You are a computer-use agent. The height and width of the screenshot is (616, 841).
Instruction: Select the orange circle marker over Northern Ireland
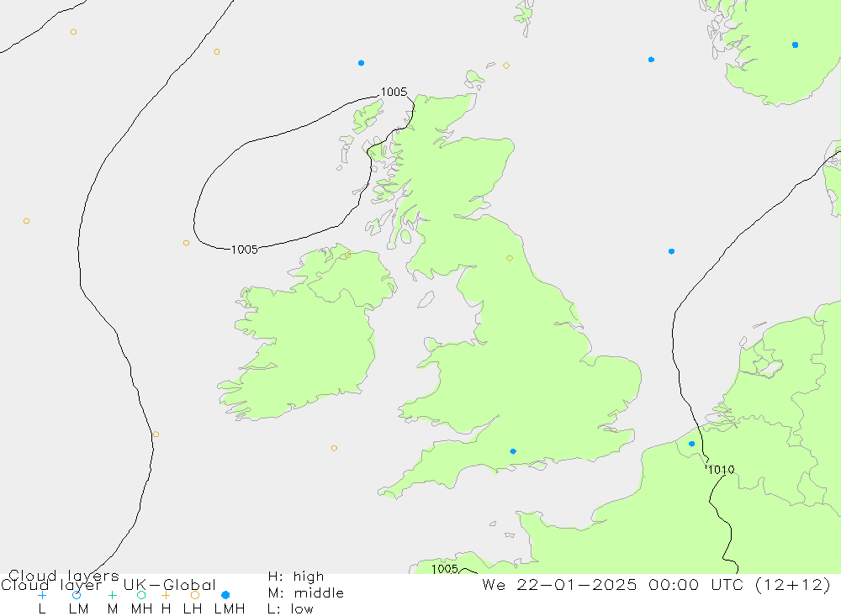tap(347, 255)
